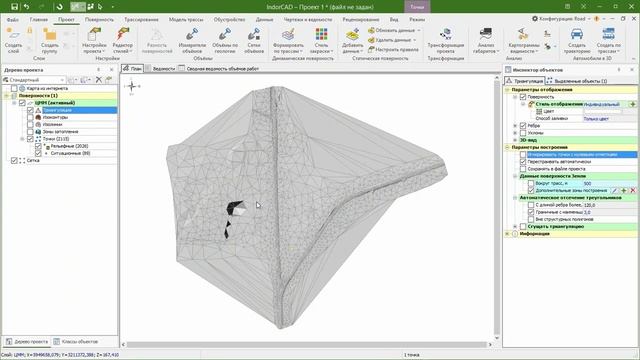Select Рельефные (2026) tree item
The width and height of the screenshot is (640, 360).
pyautogui.click(x=69, y=146)
